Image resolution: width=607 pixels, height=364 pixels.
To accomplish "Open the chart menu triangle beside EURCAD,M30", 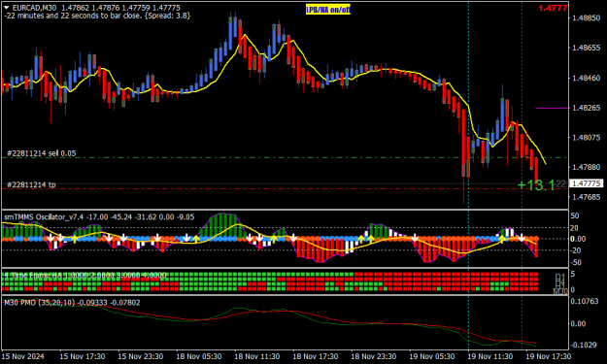I will (7, 8).
